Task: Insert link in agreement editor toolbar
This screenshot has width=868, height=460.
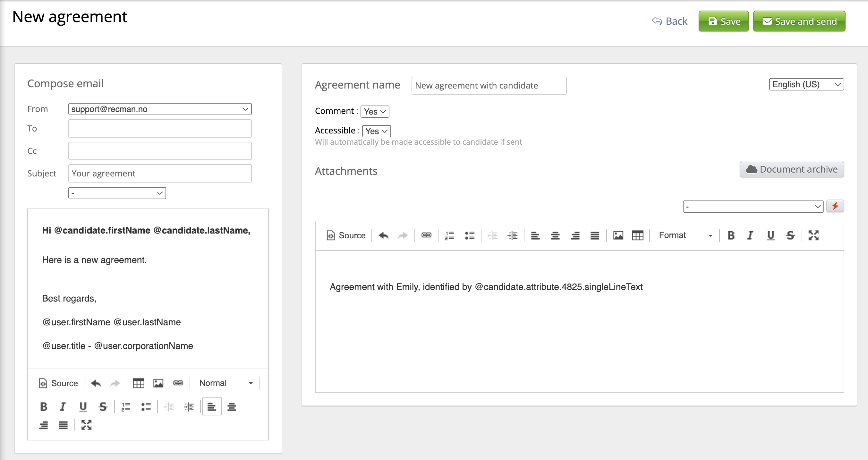Action: click(x=426, y=235)
